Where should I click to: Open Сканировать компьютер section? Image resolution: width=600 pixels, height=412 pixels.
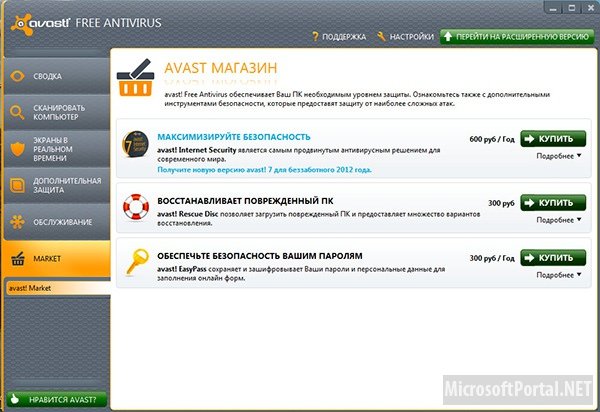coord(57,112)
